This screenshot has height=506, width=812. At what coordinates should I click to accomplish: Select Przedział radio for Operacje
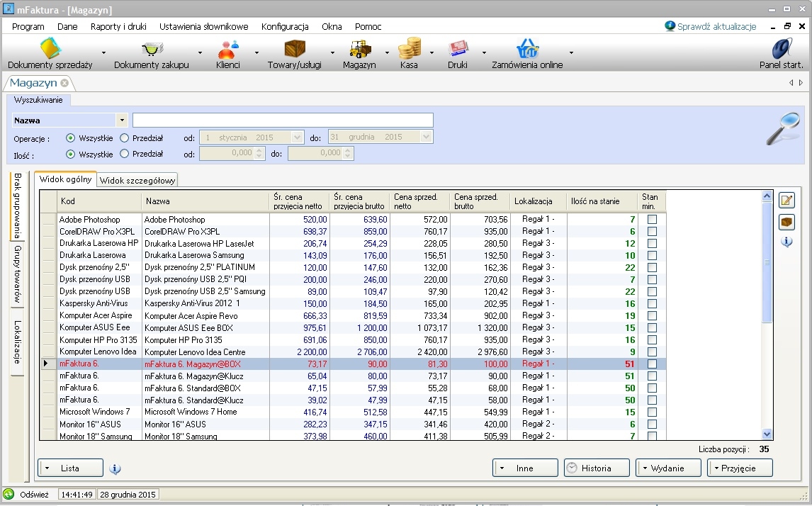125,138
